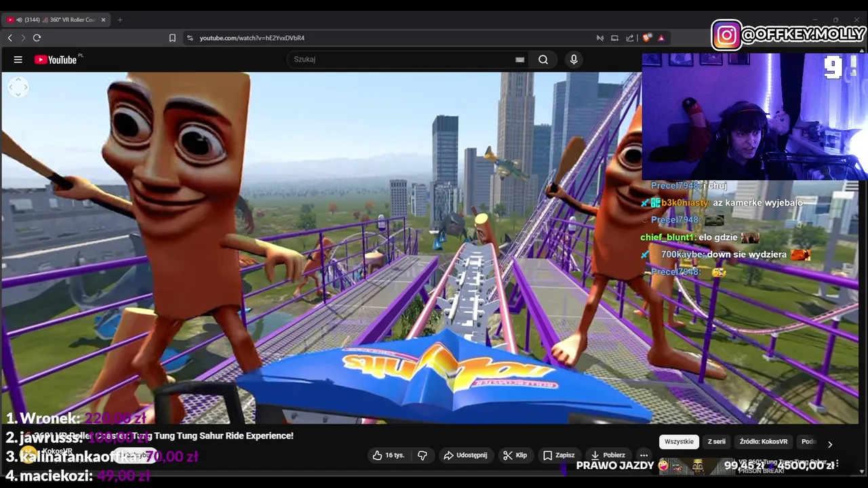Open a new browser tab
Image resolution: width=868 pixels, height=488 pixels.
coord(120,20)
